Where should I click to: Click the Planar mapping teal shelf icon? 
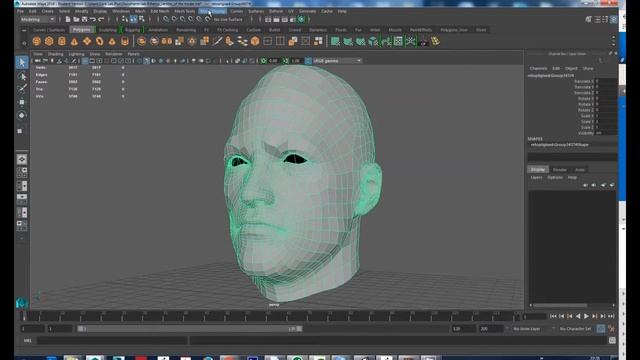[335, 41]
